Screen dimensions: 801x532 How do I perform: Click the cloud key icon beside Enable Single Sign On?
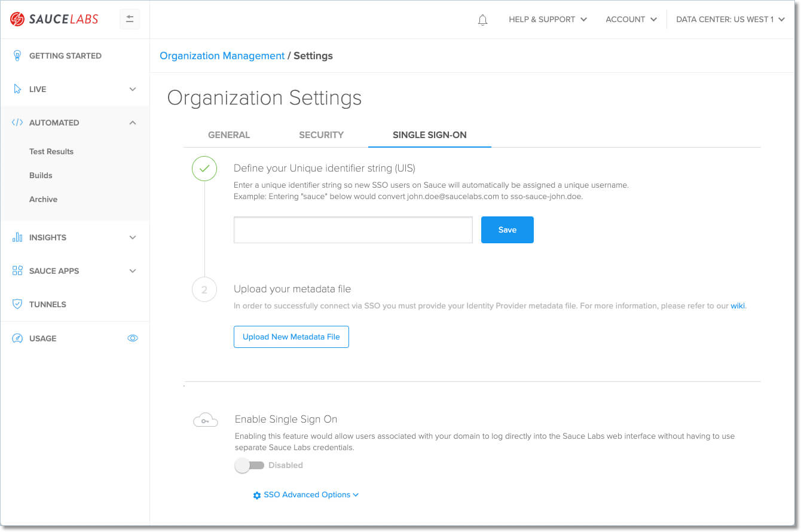click(205, 421)
